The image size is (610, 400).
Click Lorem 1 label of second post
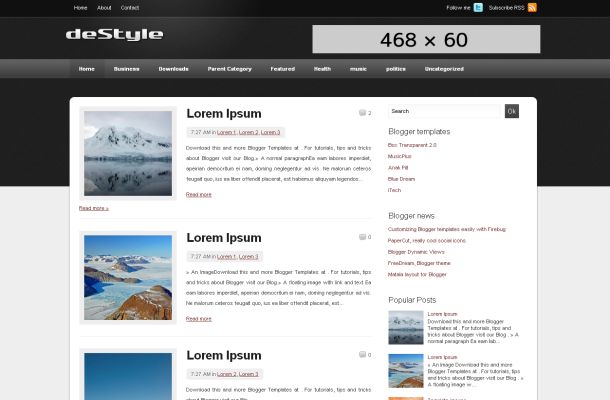coord(226,256)
